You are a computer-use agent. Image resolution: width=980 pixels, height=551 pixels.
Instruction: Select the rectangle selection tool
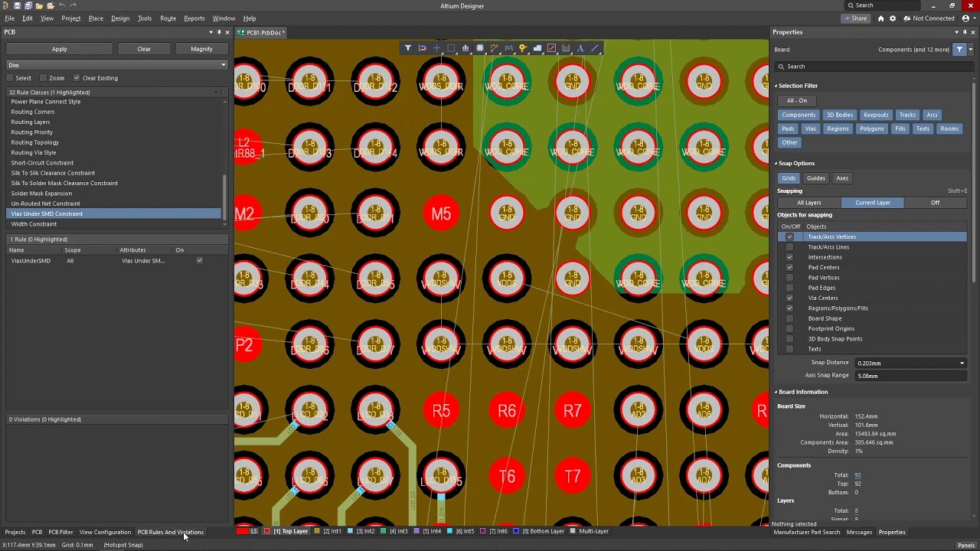point(451,48)
